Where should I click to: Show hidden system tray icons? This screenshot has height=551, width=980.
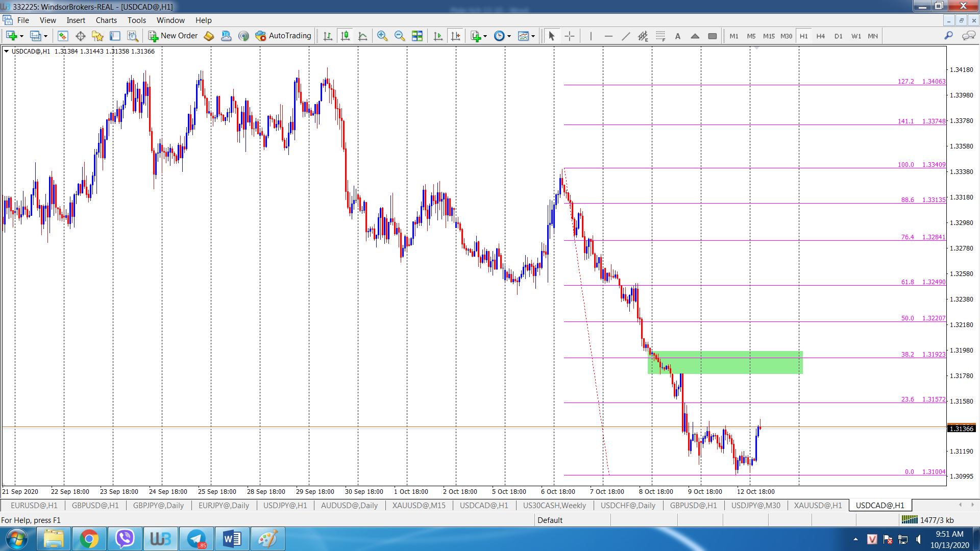pos(856,539)
